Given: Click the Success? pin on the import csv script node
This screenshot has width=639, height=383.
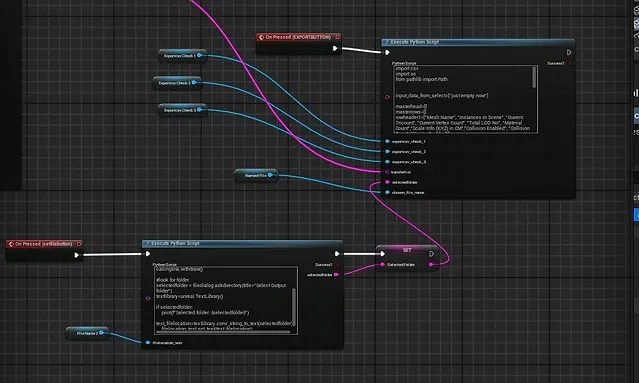Looking at the screenshot, I should pos(569,63).
